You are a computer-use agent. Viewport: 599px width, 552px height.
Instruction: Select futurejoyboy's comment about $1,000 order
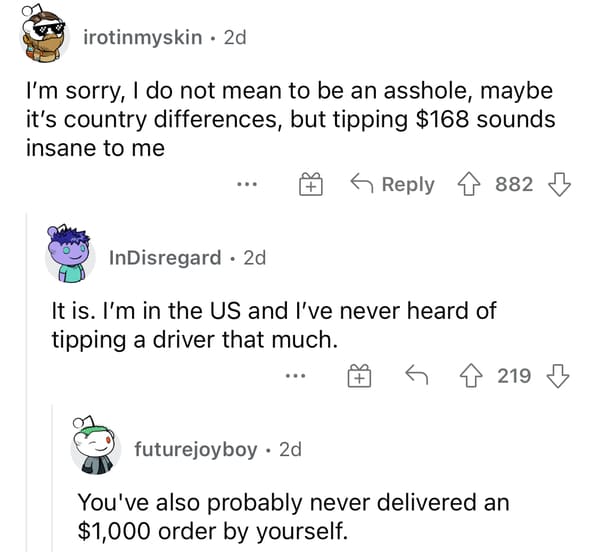293,516
